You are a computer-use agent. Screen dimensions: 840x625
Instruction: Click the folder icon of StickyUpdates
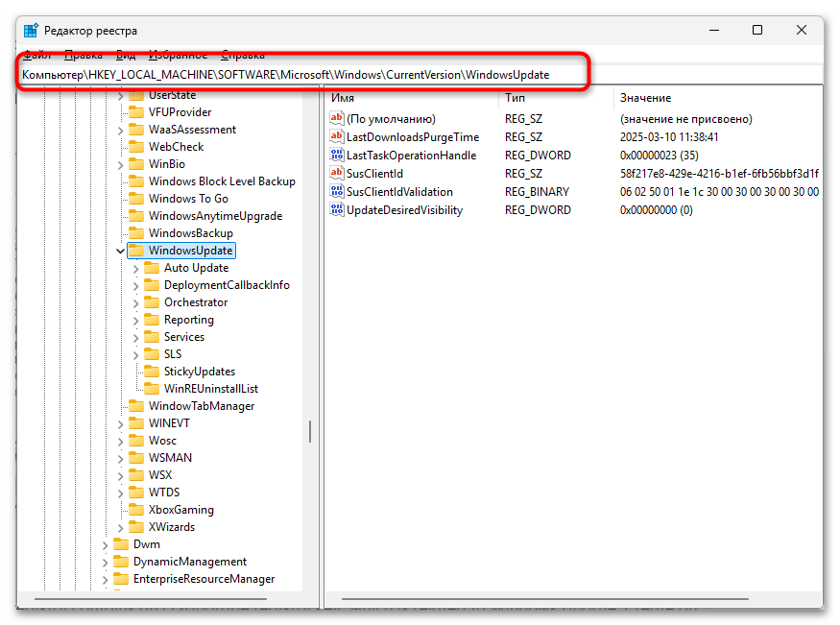pos(152,372)
